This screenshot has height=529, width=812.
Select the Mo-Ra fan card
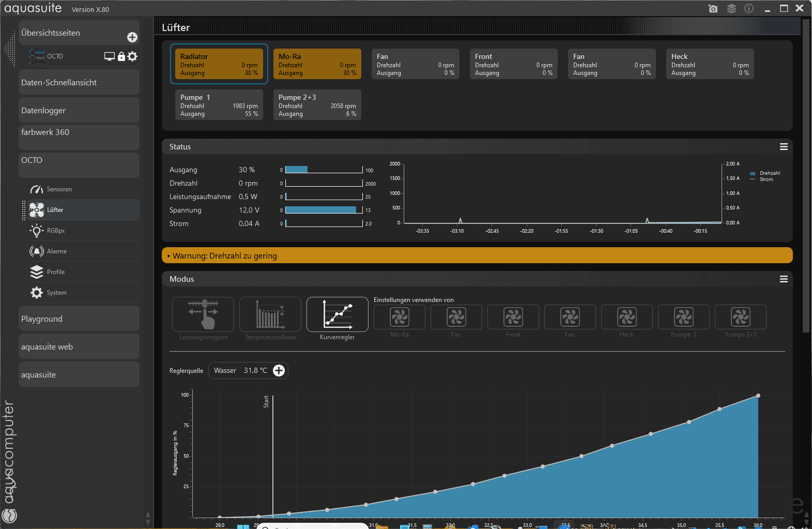[x=317, y=64]
